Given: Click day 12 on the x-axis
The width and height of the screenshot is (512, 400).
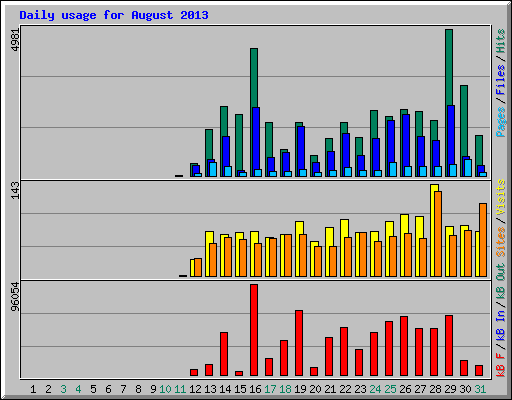Looking at the screenshot, I should pos(195,389).
